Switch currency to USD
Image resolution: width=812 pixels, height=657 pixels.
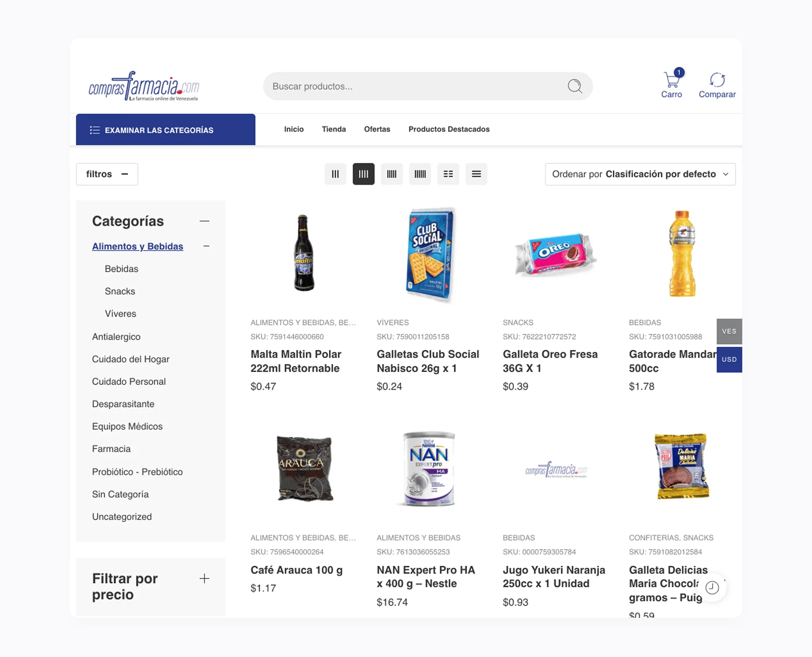click(729, 359)
